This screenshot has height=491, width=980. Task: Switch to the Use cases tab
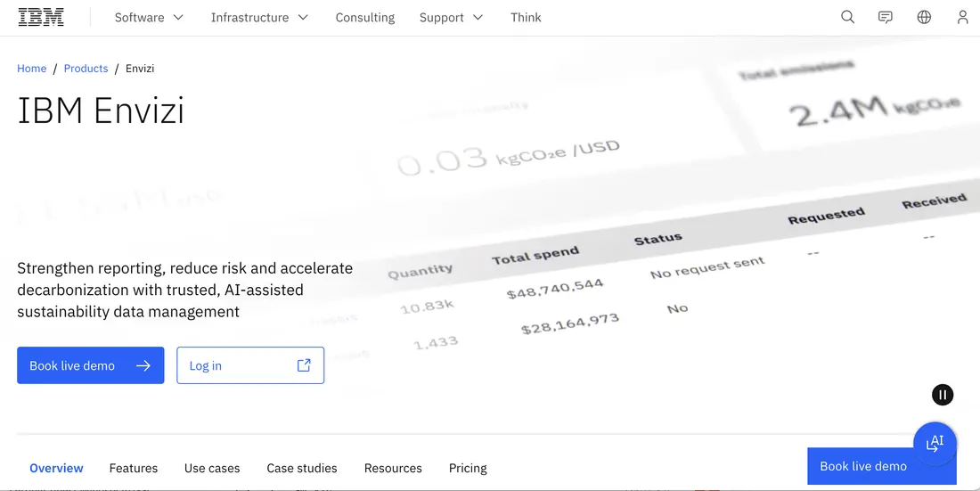(212, 468)
